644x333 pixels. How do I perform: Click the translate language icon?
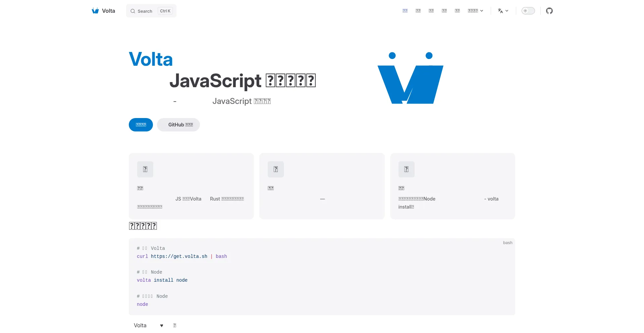(x=500, y=11)
